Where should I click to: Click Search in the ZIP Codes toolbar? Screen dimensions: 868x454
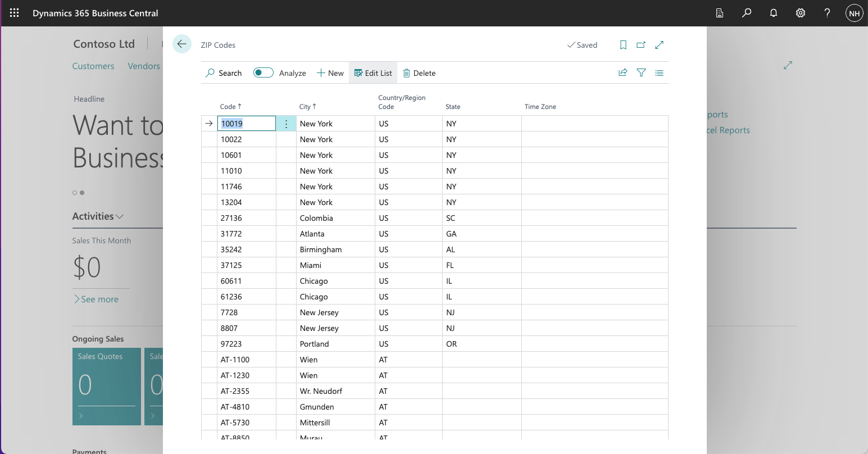(224, 73)
